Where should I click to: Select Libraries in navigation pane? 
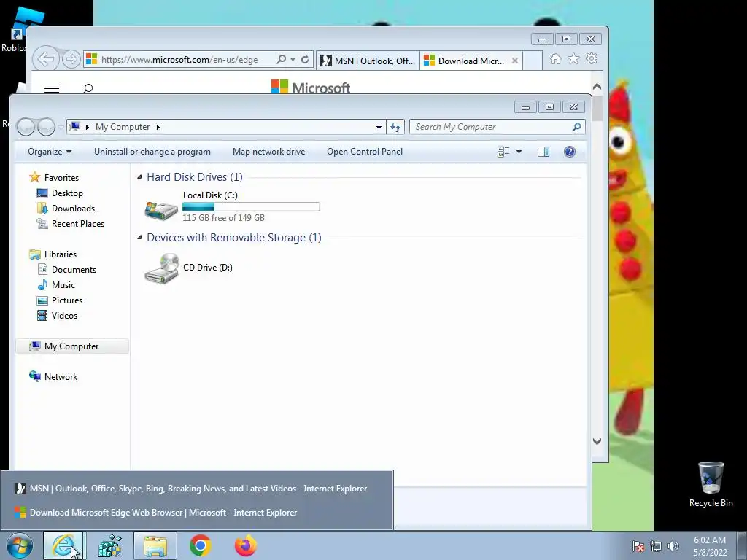60,254
